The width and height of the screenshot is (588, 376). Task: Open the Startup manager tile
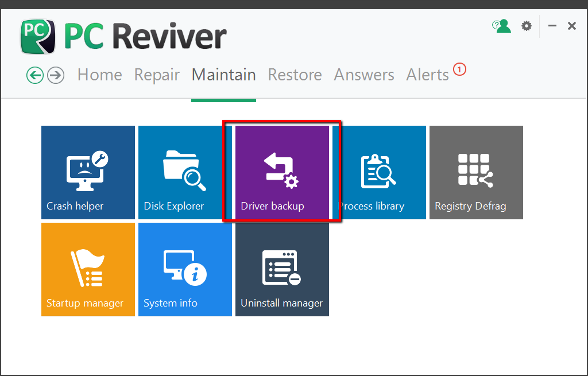(88, 270)
